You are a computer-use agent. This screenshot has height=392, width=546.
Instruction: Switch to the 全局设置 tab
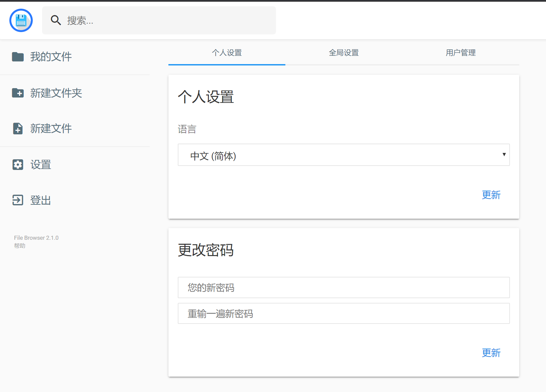point(344,53)
